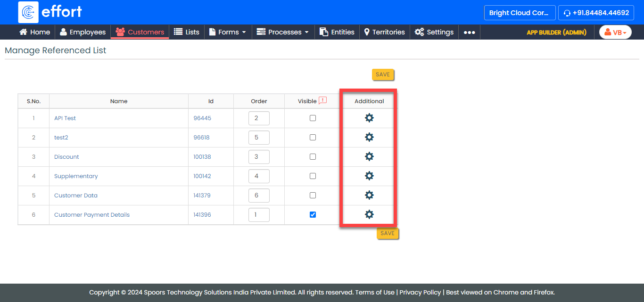644x302 pixels.
Task: Uncheck Visible for Customer Payment Details
Action: click(x=313, y=215)
